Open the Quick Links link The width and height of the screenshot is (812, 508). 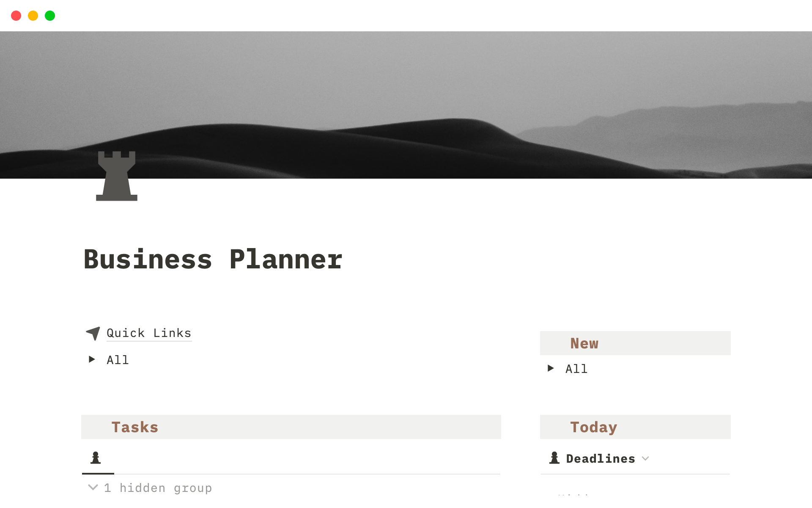pos(149,333)
